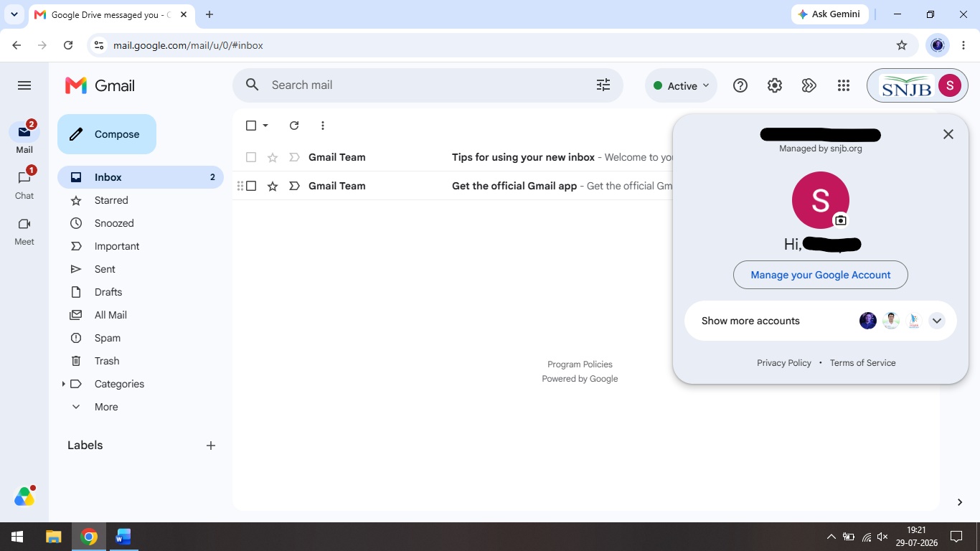Open the Gemini spark icon in Gmail
Screen dimensions: 980x551
tap(809, 85)
